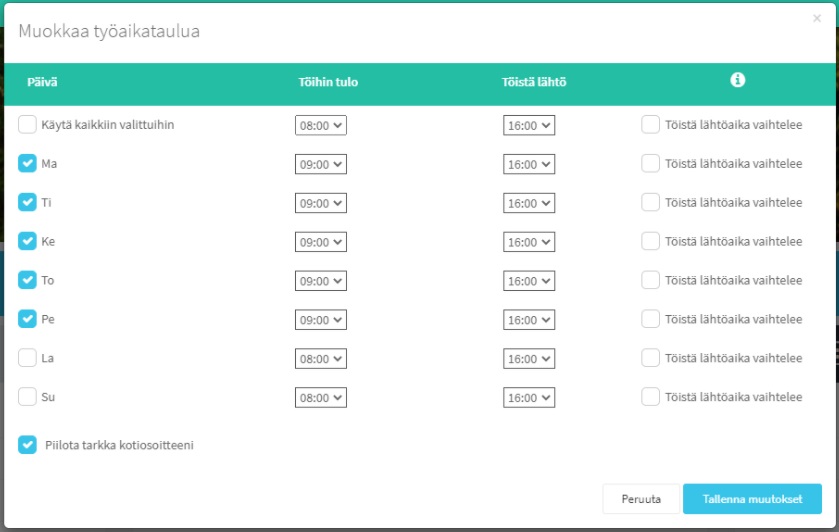Viewport: 839px width, 532px height.
Task: Check 'Töistä lähtöaika vaihtelee' for Ti row
Action: (x=651, y=203)
